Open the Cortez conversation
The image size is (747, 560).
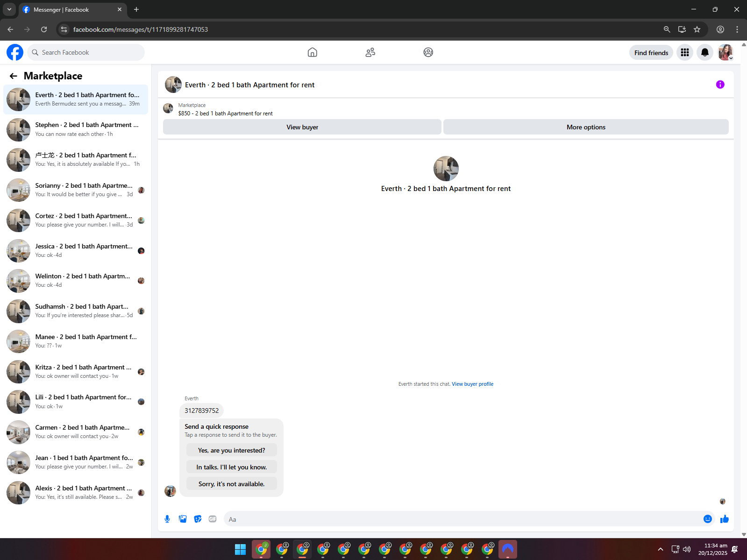coord(76,220)
